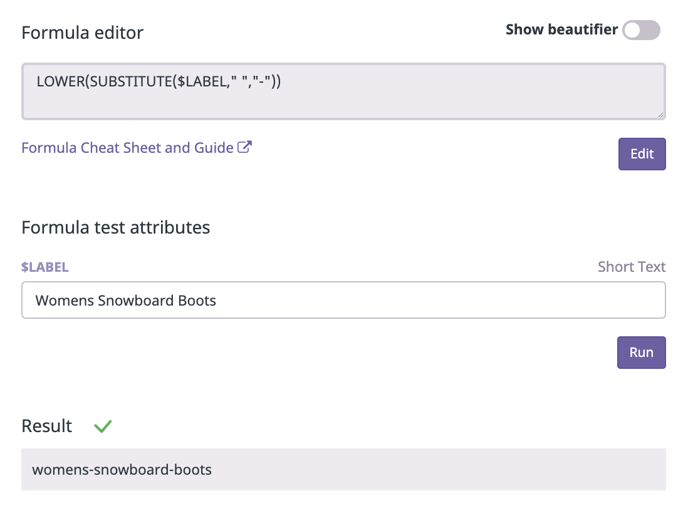Click the Formula editor heading
The image size is (688, 506).
click(82, 32)
